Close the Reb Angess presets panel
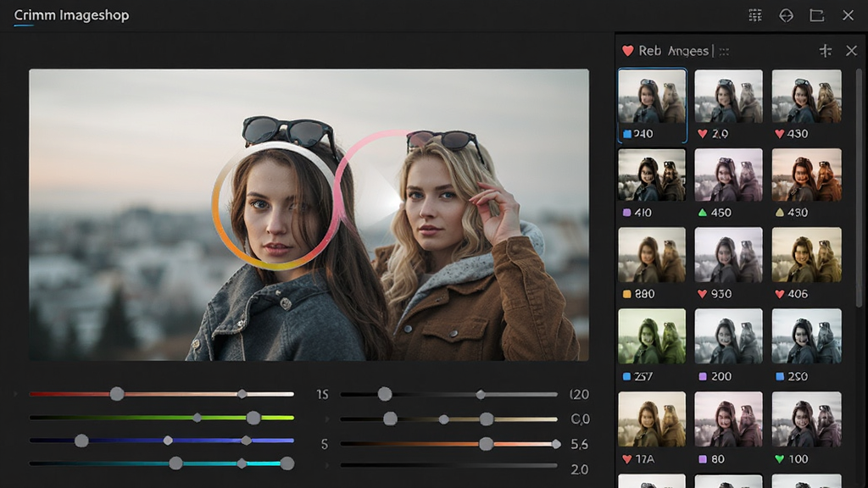 (851, 51)
